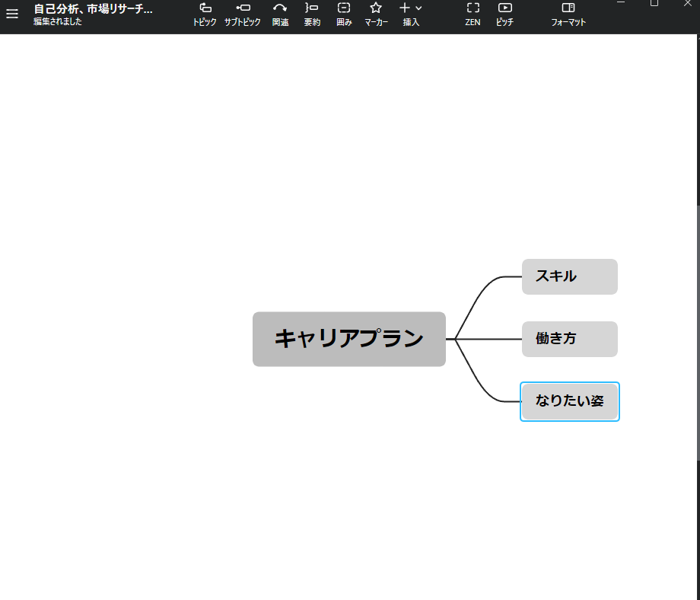The image size is (700, 600).
Task: Maximize the application window
Action: (x=654, y=4)
